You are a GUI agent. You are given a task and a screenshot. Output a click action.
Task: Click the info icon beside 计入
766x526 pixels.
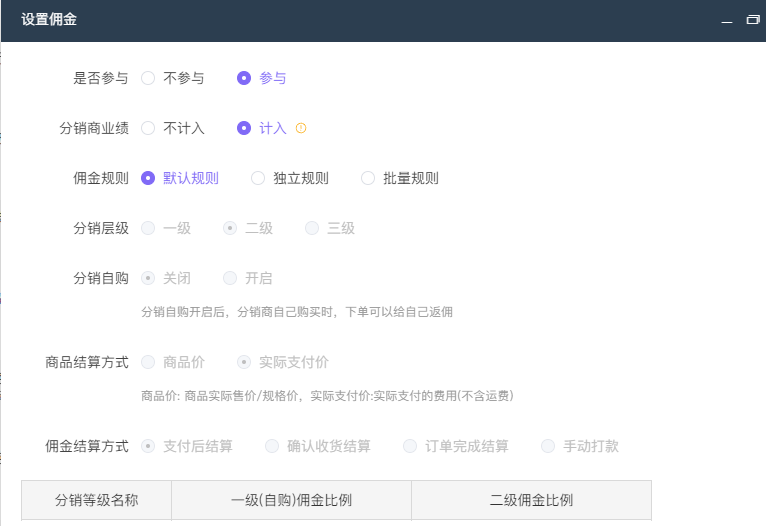click(x=301, y=128)
